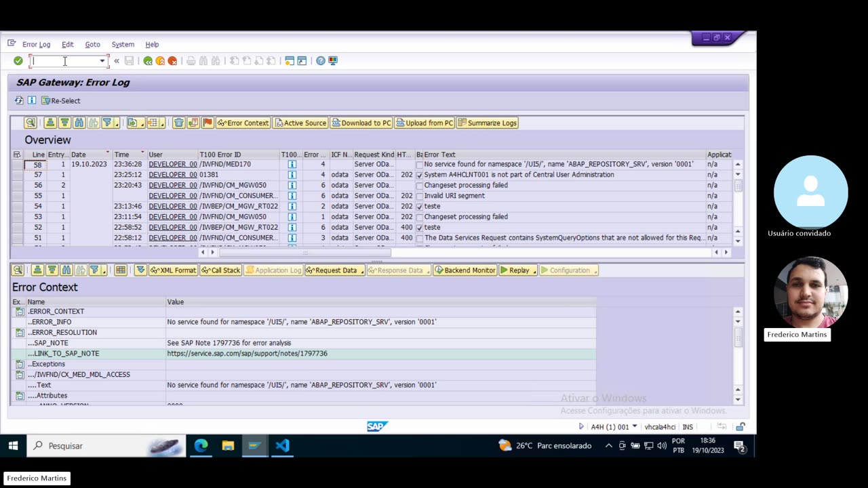The width and height of the screenshot is (868, 488).
Task: Click the Refresh icon beside Re-Select
Action: tap(19, 100)
